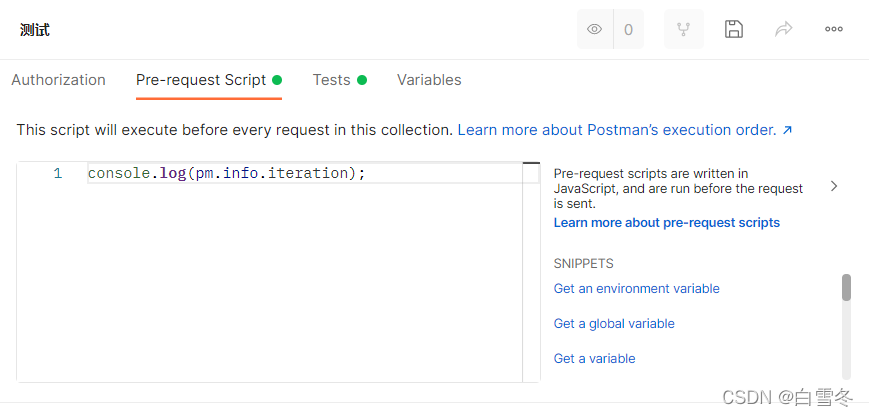Open the Tests tab
Viewport: 869px width, 417px height.
[x=331, y=80]
